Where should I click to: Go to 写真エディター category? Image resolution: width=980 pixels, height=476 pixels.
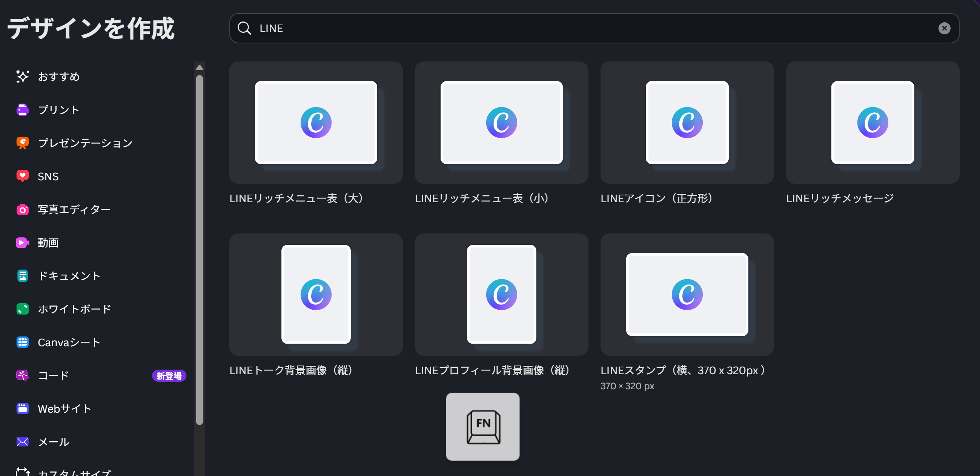click(74, 209)
